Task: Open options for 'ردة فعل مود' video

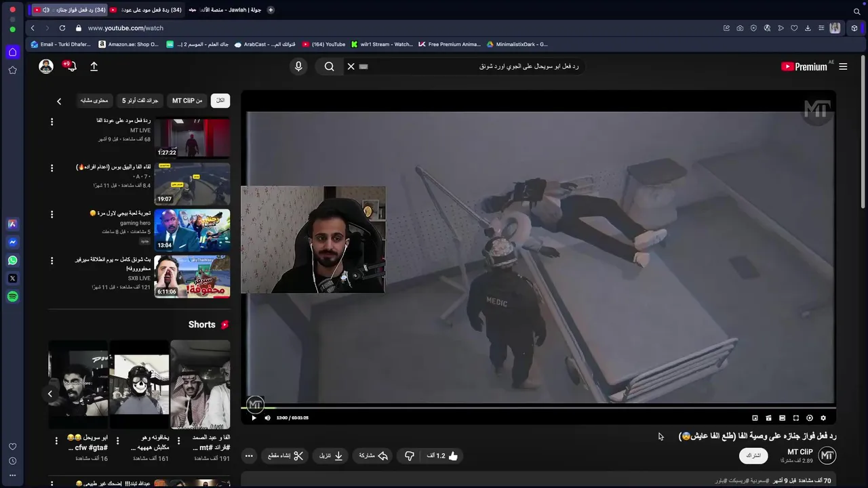Action: point(52,122)
